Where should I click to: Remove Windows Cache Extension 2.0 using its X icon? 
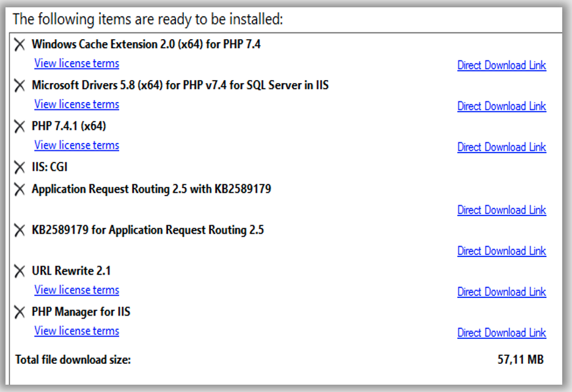pos(20,45)
